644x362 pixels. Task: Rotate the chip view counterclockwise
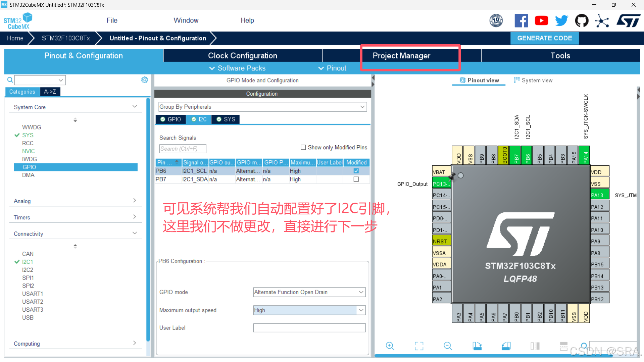(x=506, y=346)
